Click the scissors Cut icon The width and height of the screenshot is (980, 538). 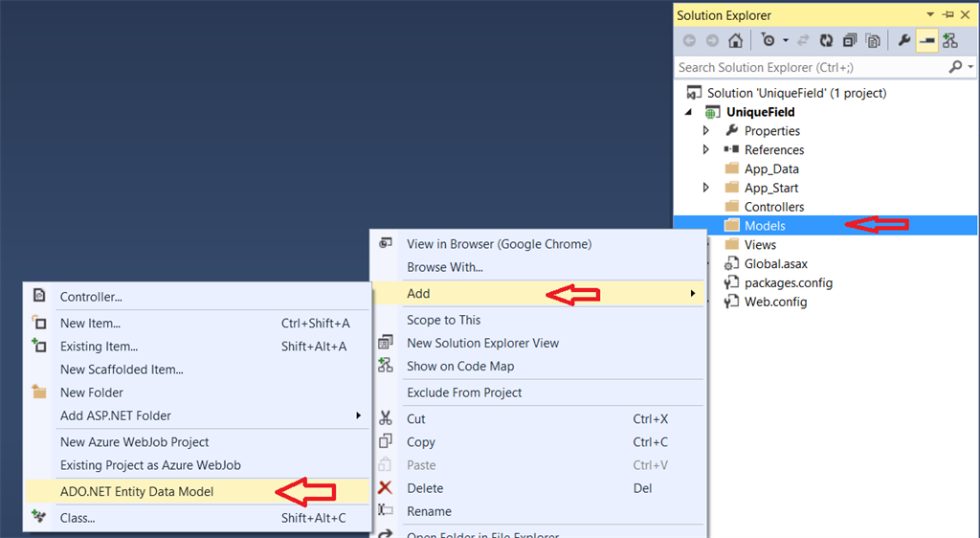(x=386, y=418)
